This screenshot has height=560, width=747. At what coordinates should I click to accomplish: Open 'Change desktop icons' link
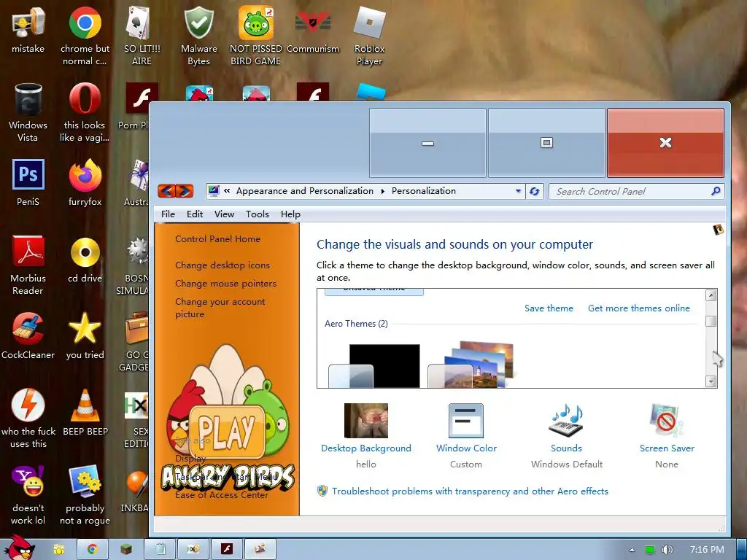tap(222, 265)
